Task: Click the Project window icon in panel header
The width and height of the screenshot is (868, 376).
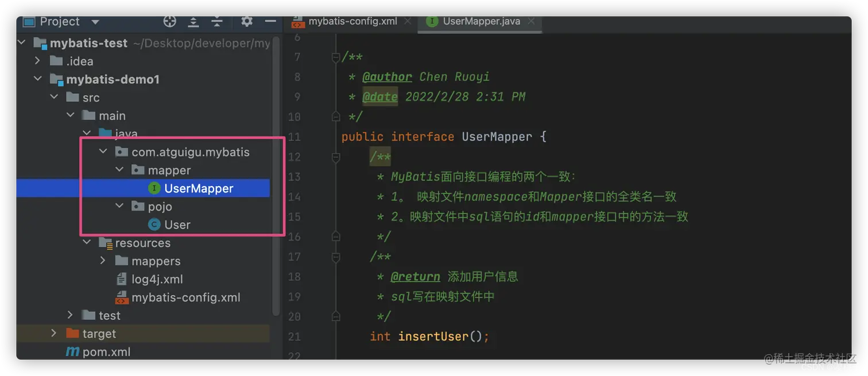Action: [x=29, y=22]
